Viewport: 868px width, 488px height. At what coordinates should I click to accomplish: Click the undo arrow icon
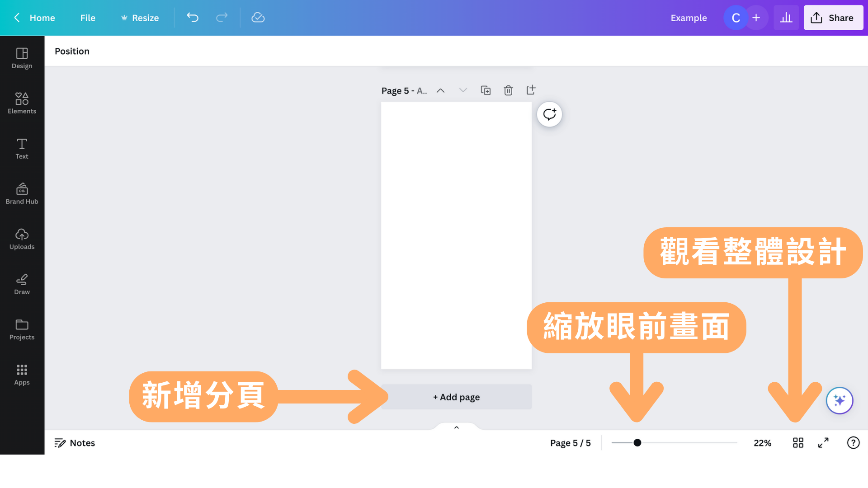pos(193,18)
